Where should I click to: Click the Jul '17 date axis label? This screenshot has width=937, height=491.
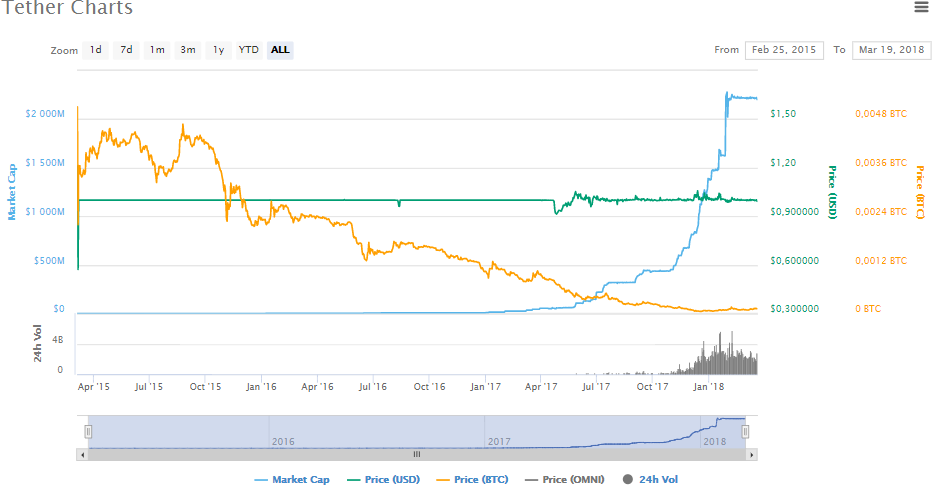click(596, 386)
